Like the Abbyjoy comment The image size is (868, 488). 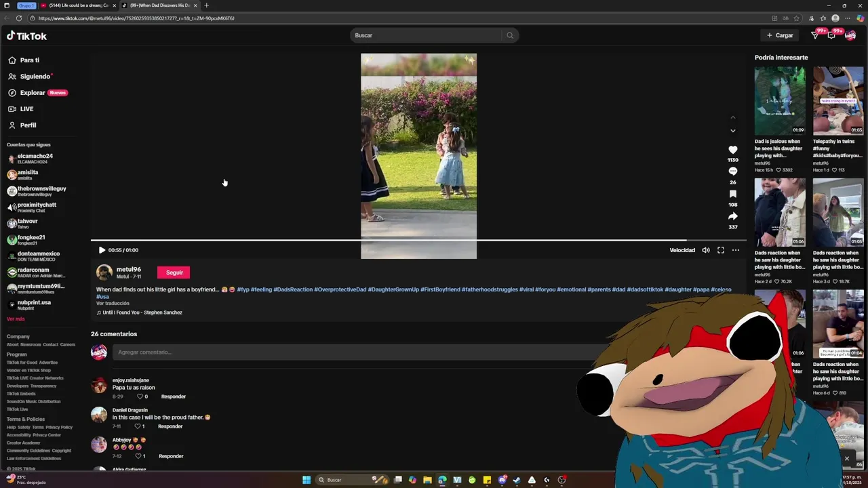point(138,456)
